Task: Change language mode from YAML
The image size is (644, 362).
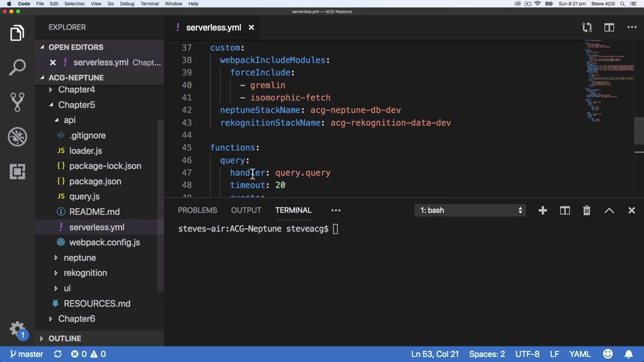Action: 580,354
